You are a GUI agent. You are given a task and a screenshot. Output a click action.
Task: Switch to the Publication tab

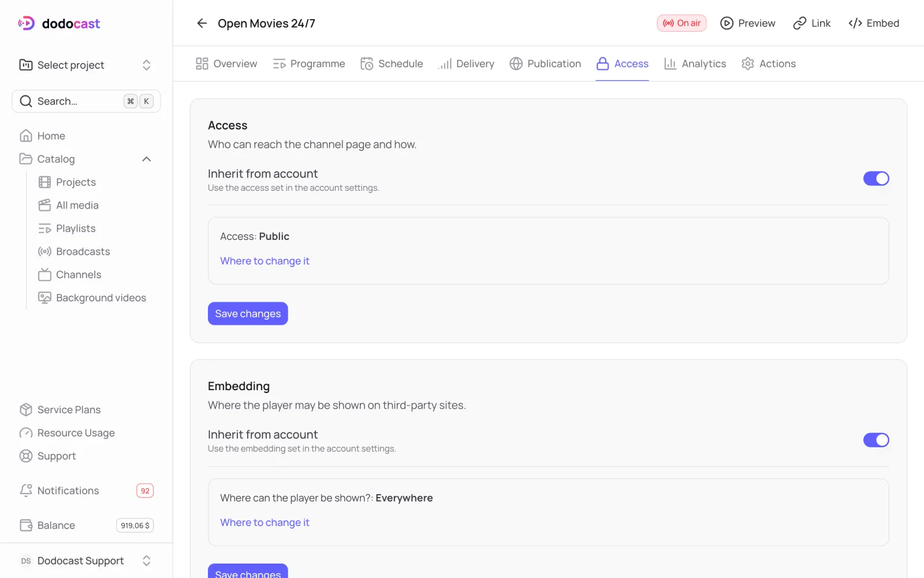[x=545, y=64]
